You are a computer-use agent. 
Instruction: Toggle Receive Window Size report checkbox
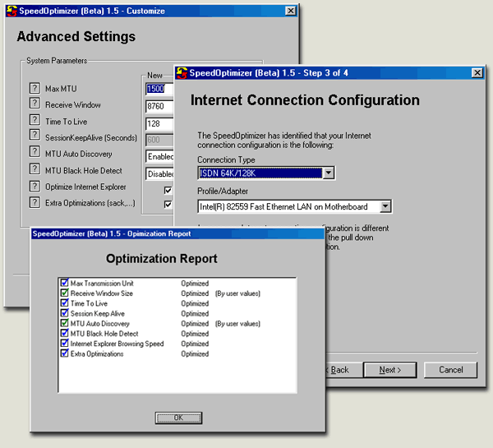tap(64, 293)
